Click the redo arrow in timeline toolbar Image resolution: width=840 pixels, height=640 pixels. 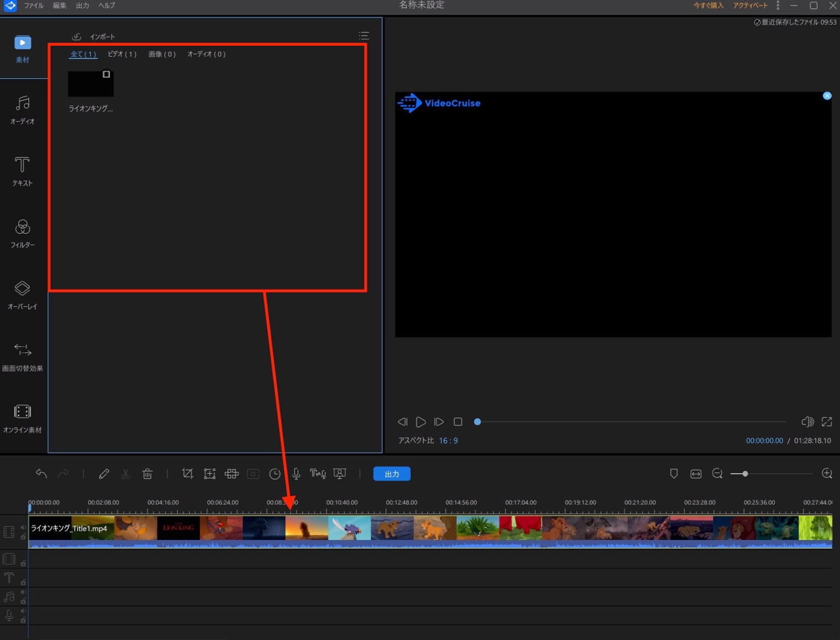pyautogui.click(x=63, y=474)
